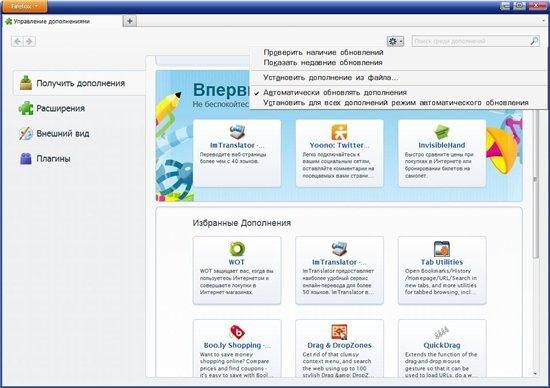Select the Управление дополнениями tab
The image size is (550, 388).
62,21
